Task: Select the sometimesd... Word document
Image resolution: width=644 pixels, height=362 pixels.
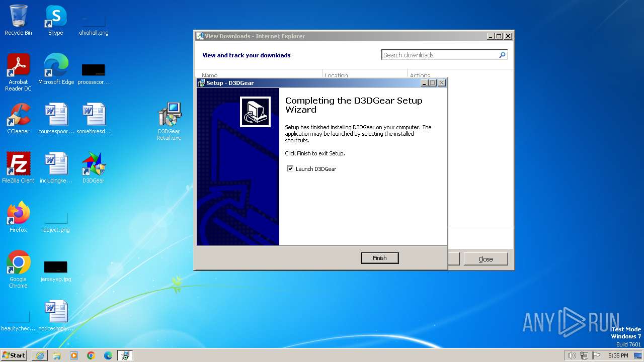Action: [x=94, y=118]
